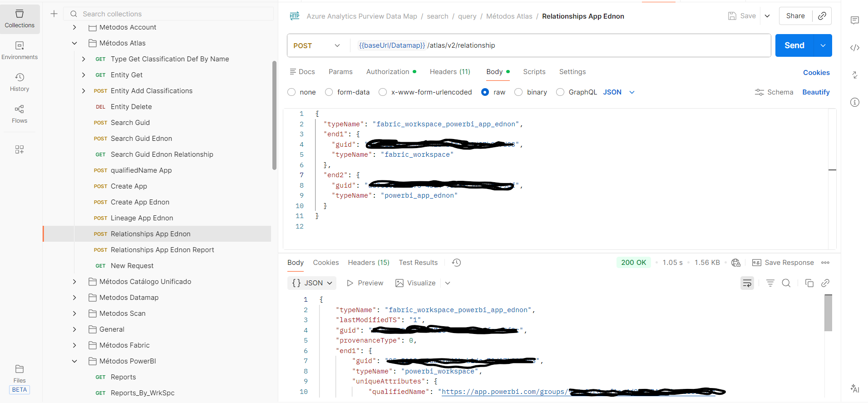Click the Share button
This screenshot has width=868, height=403.
click(x=795, y=16)
